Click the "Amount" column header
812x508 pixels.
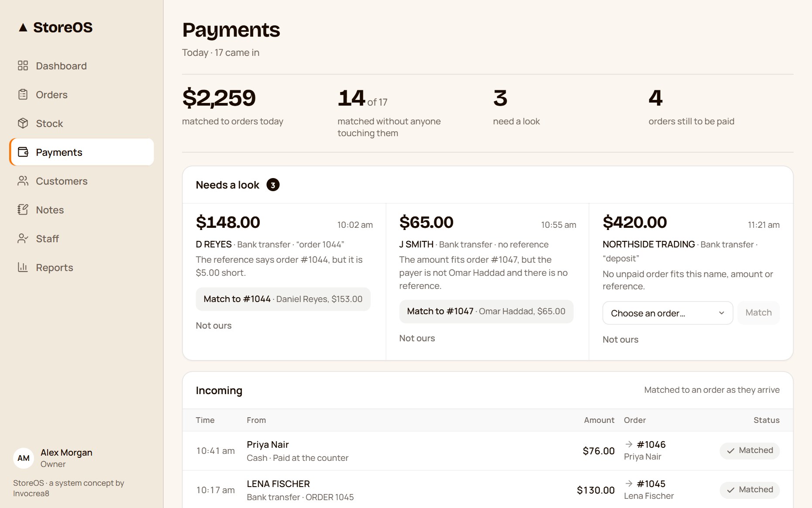599,420
